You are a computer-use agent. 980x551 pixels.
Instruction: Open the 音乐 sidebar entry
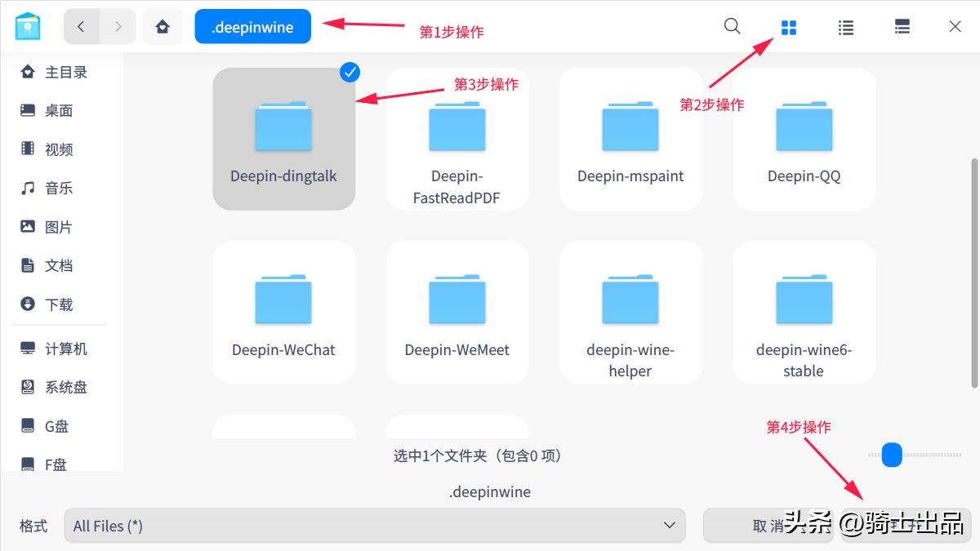tap(60, 188)
